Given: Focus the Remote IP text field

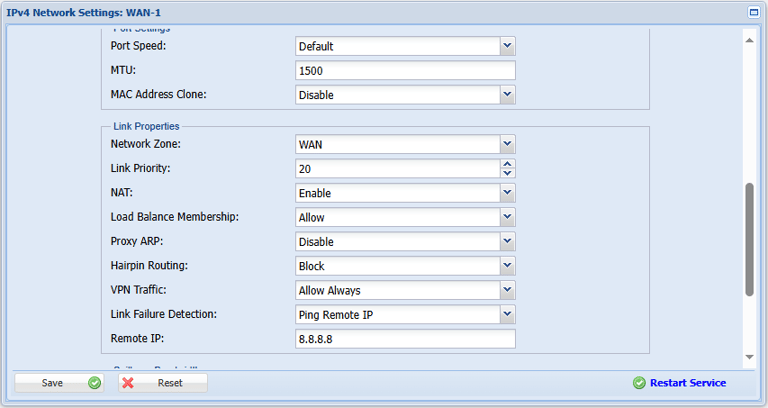Looking at the screenshot, I should click(405, 340).
